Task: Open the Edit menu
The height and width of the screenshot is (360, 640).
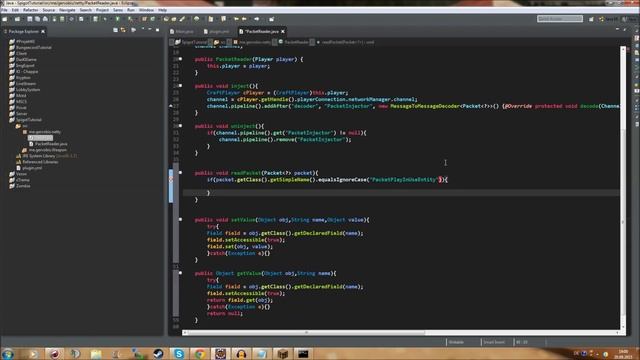Action: 15,10
